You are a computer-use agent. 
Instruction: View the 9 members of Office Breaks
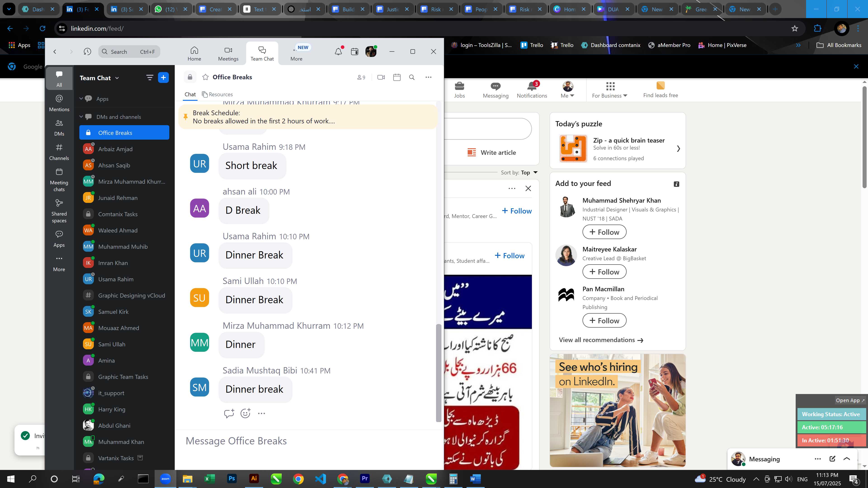click(361, 77)
